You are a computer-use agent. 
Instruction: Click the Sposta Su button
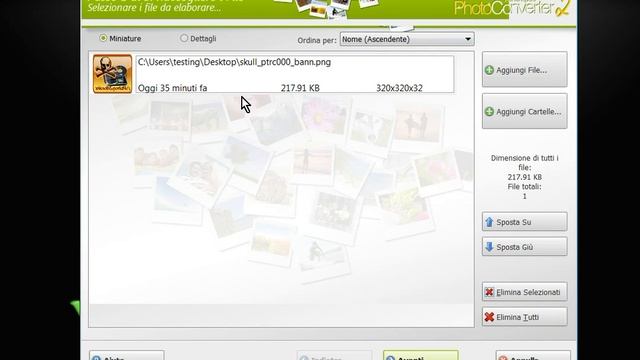coord(524,222)
